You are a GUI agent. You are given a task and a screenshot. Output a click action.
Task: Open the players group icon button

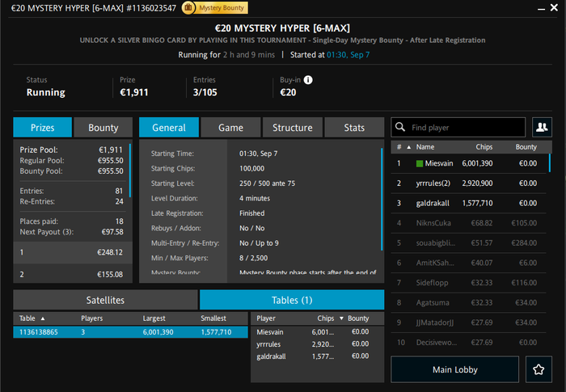[x=542, y=127]
